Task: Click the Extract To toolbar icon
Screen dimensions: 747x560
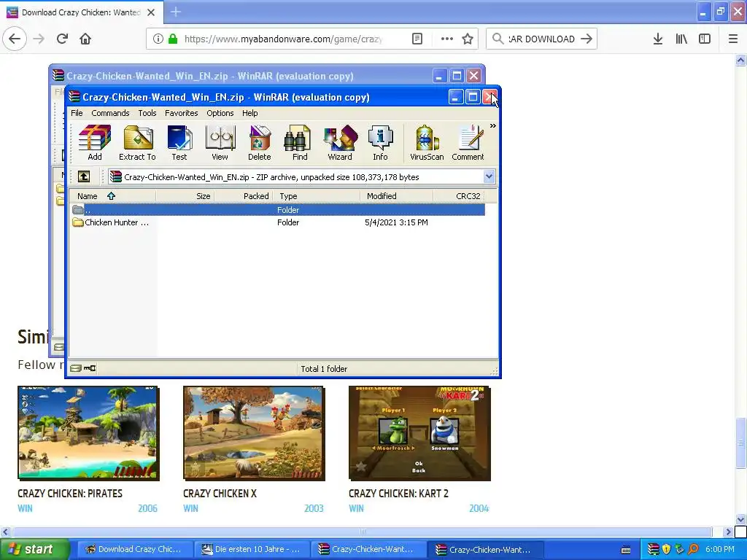Action: pos(137,142)
